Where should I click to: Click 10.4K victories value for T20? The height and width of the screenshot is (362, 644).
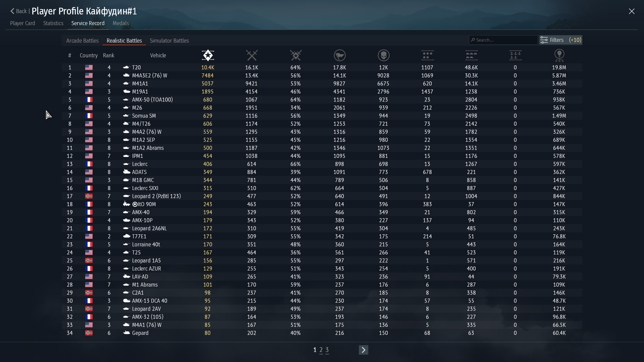point(208,67)
